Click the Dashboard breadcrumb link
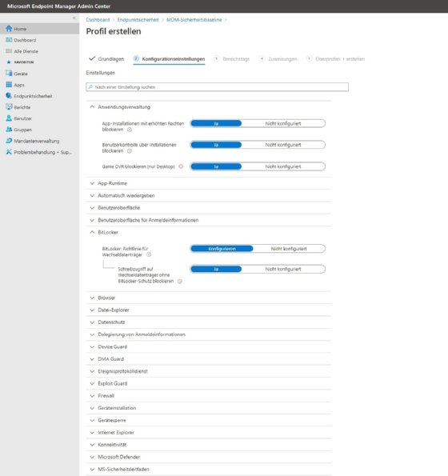The height and width of the screenshot is (476, 448). click(x=98, y=20)
